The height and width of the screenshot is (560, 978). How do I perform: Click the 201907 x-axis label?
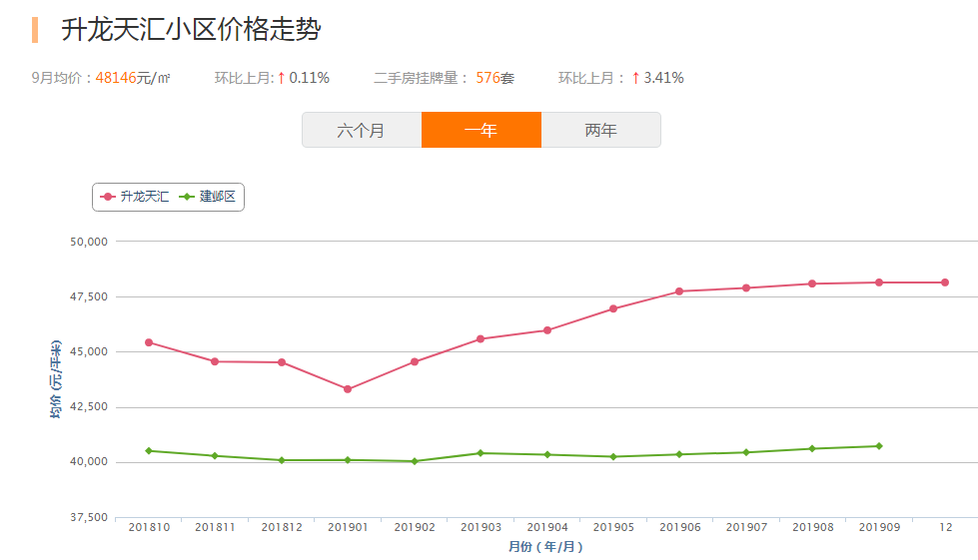pos(746,528)
